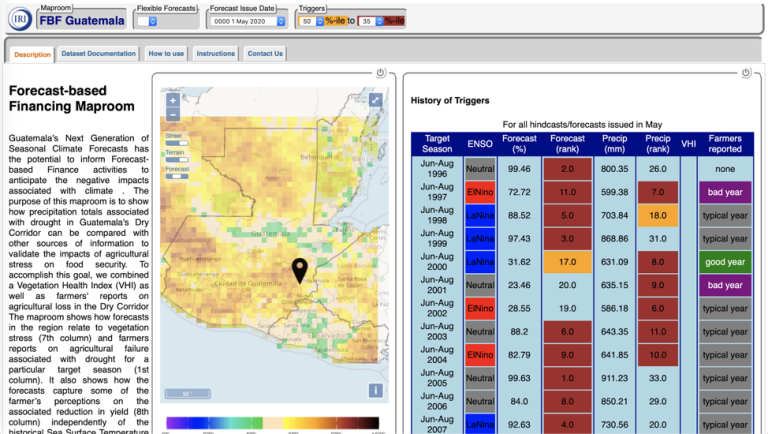Open the Forecast Issue Date dropdown

coord(248,20)
